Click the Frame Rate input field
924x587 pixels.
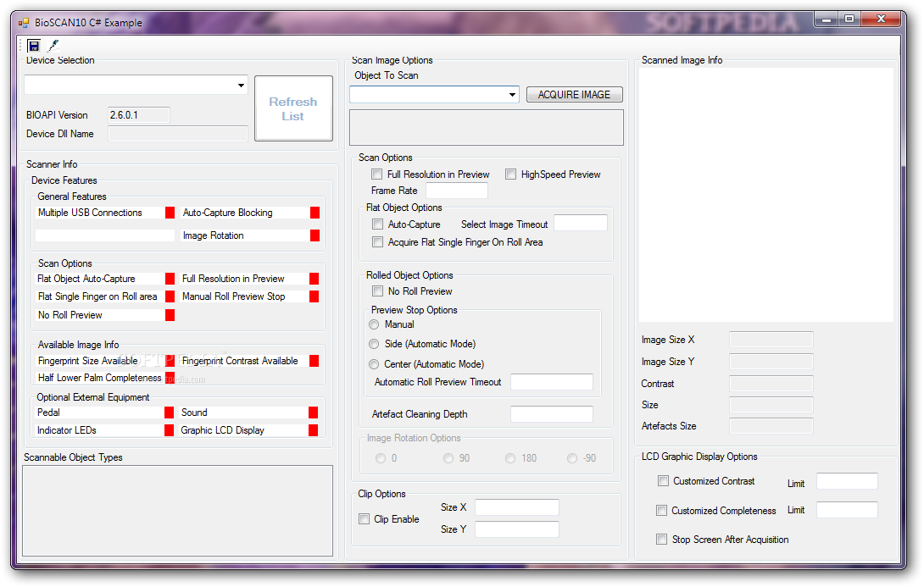coord(457,191)
